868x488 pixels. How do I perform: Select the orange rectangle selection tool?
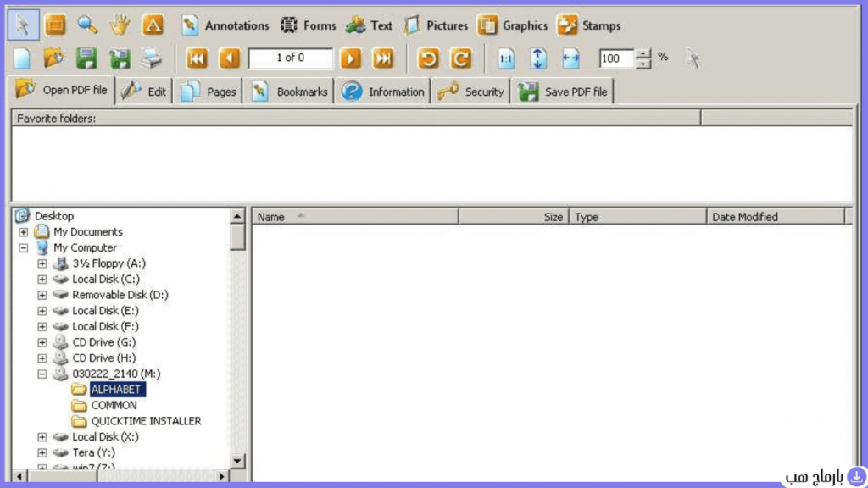coord(55,25)
